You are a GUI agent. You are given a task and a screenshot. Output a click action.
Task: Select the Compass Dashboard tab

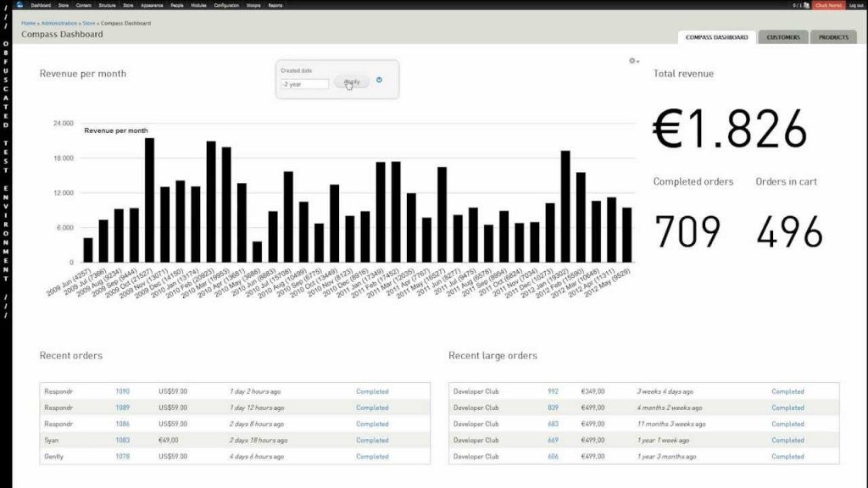(716, 37)
